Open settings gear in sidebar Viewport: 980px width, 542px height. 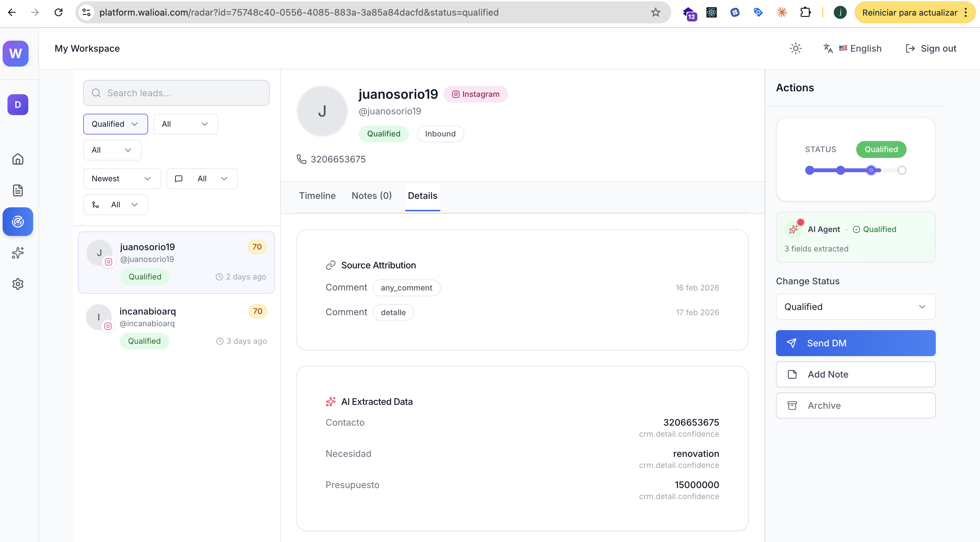coord(18,284)
